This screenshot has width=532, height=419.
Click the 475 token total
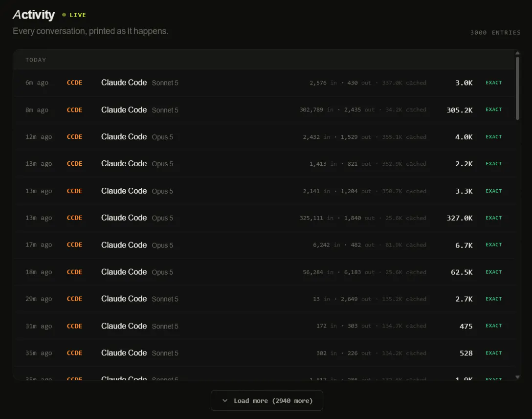(x=466, y=326)
